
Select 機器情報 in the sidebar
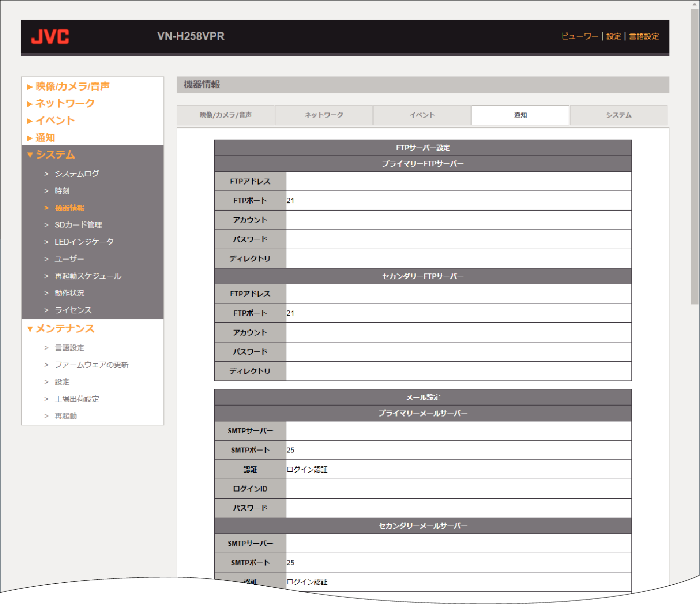pyautogui.click(x=70, y=208)
